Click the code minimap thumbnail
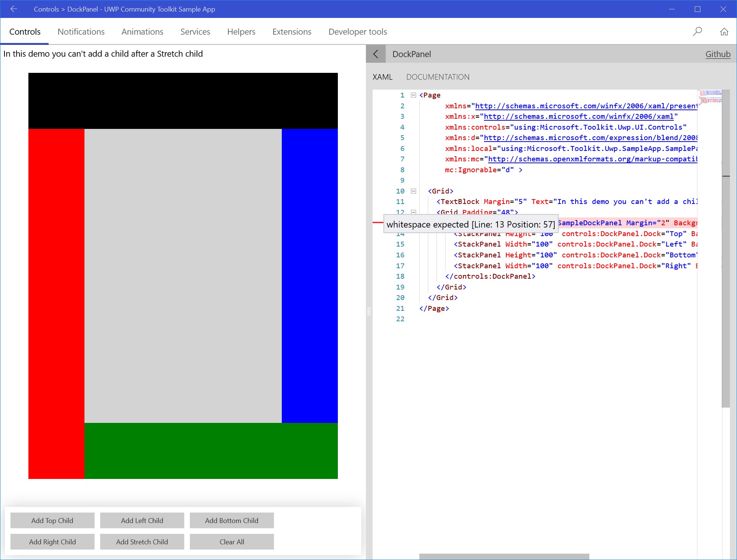 [710, 96]
